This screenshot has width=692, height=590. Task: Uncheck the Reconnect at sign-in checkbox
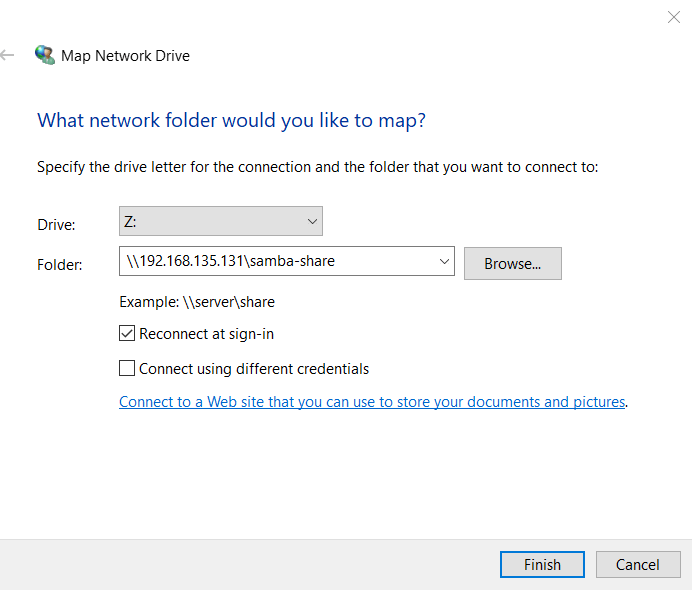[127, 333]
